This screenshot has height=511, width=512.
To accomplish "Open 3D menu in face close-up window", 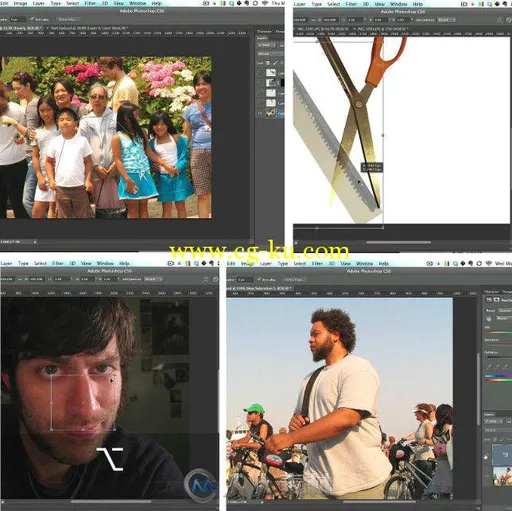I will click(72, 263).
